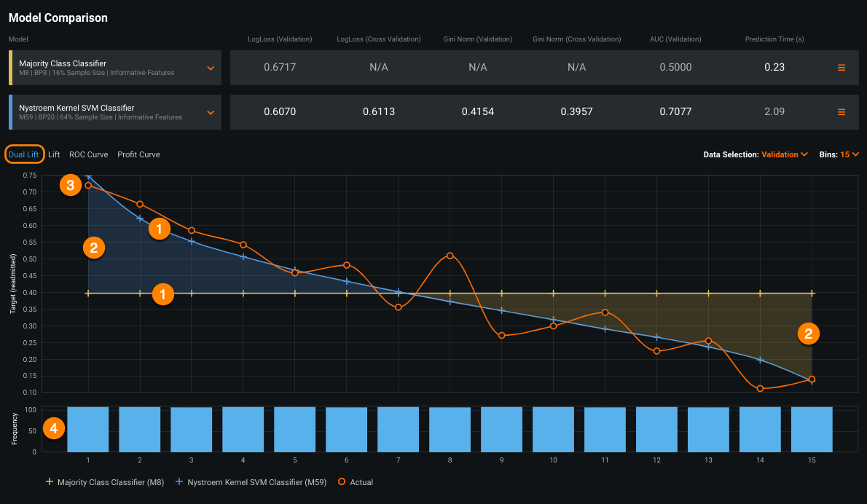Open the Data Selection Validation dropdown
Screen dimensions: 867x504
coord(784,154)
